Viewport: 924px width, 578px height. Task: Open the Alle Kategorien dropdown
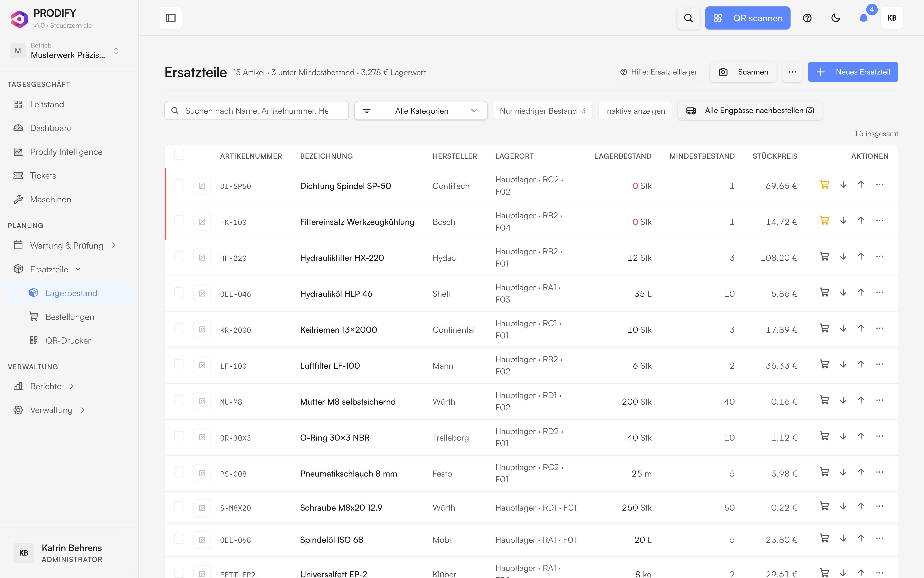pyautogui.click(x=420, y=110)
